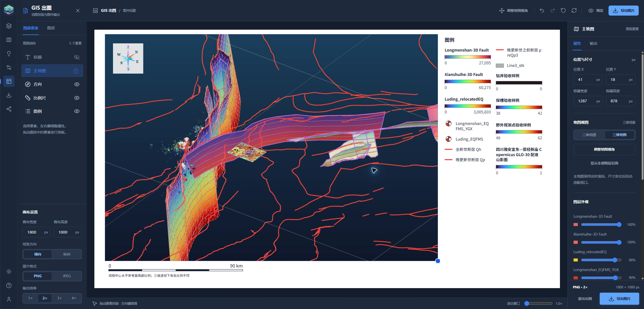
Task: Select the layout panel sidebar icon
Action: 9,81
